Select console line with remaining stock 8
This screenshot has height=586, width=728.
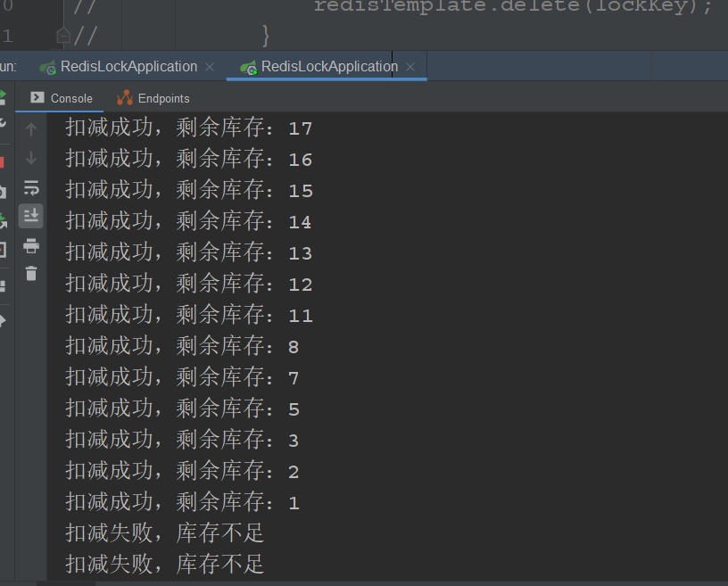[x=183, y=346]
